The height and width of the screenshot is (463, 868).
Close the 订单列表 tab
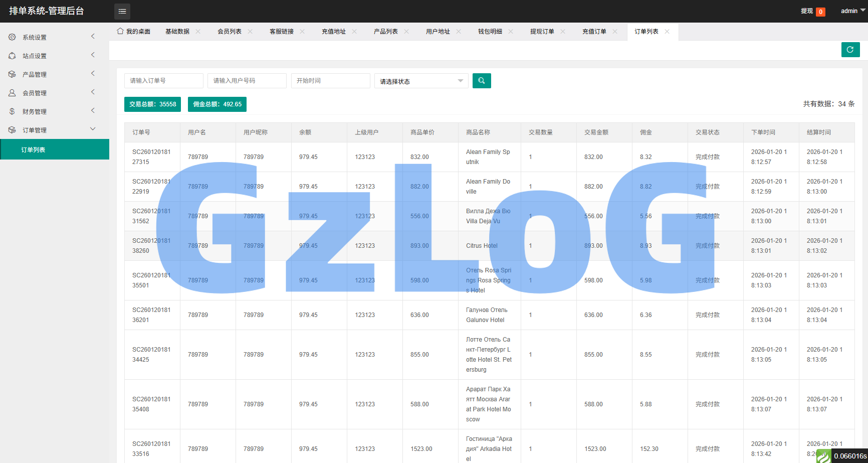point(667,32)
